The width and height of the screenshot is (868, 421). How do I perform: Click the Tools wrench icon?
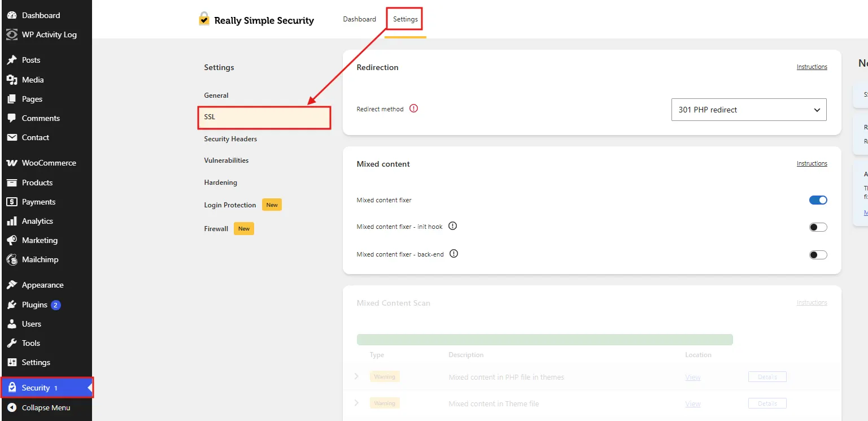[11, 343]
